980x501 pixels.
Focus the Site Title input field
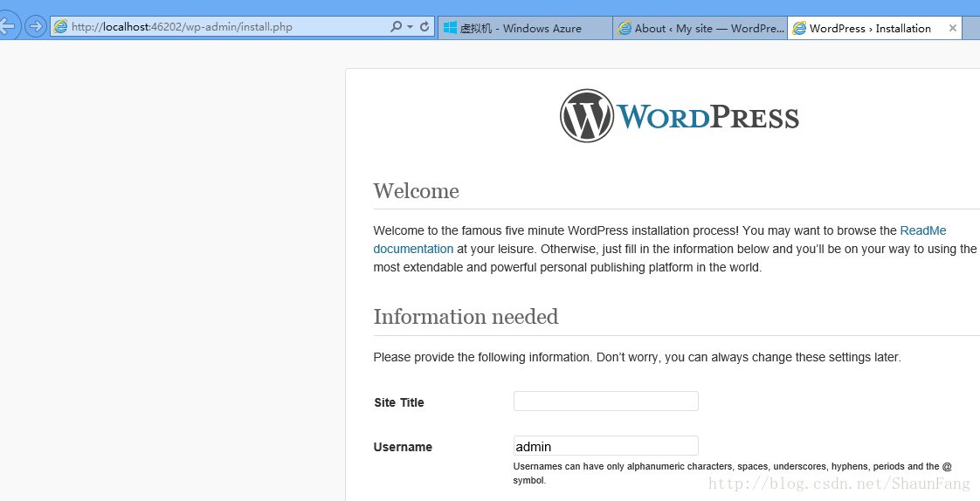605,401
